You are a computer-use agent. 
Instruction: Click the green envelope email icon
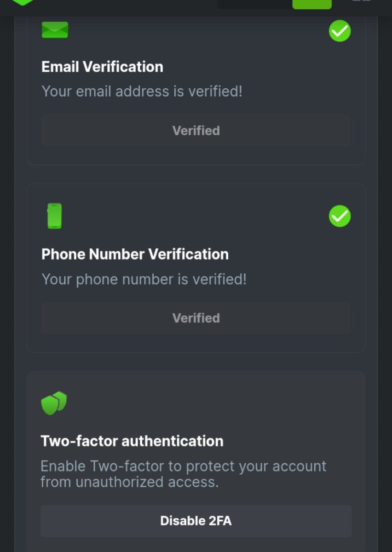(x=55, y=30)
